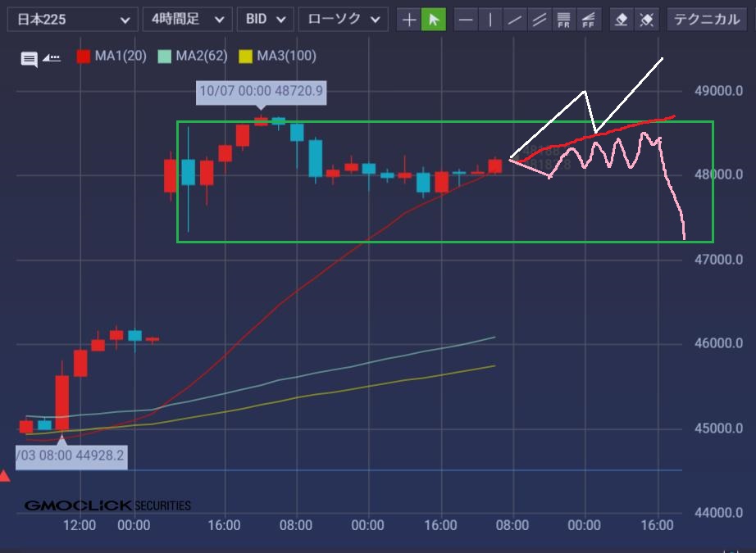Choose the trend line drawing tool
Screen dimensions: 756x553
coord(515,20)
